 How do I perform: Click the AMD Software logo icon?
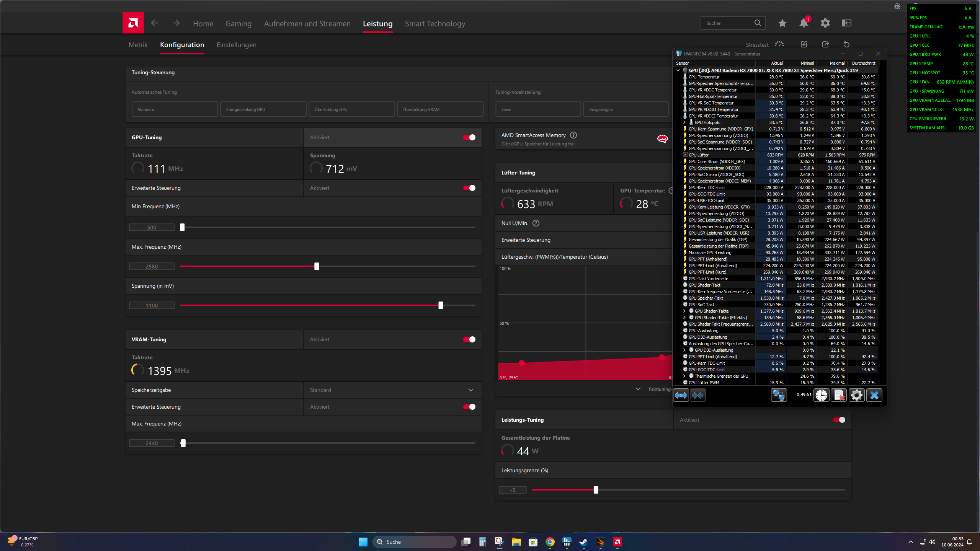133,23
